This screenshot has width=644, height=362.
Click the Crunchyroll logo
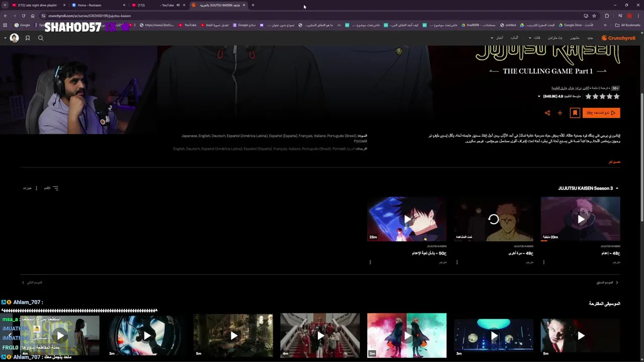point(618,38)
